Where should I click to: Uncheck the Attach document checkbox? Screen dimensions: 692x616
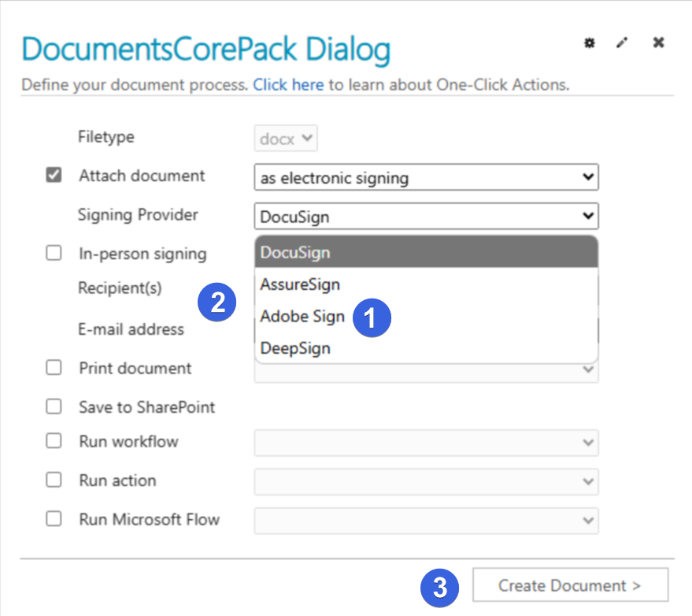[x=54, y=175]
